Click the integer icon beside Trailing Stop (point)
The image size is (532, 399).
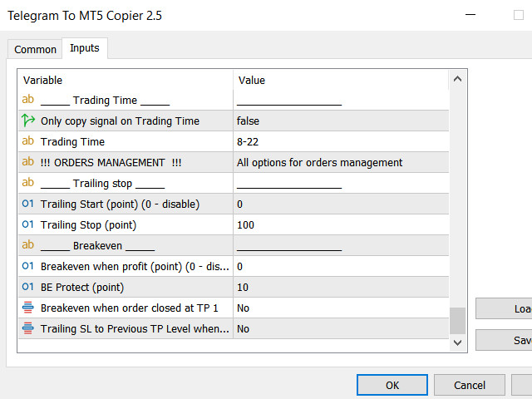(x=28, y=224)
